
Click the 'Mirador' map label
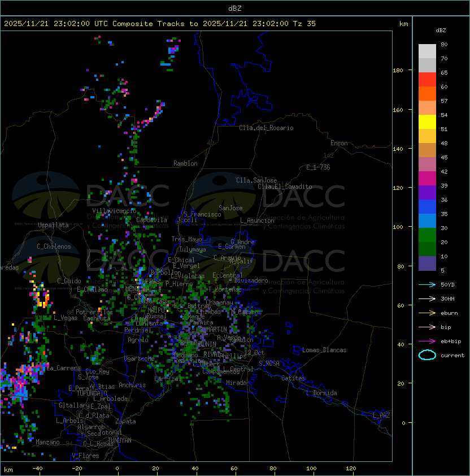tap(238, 383)
